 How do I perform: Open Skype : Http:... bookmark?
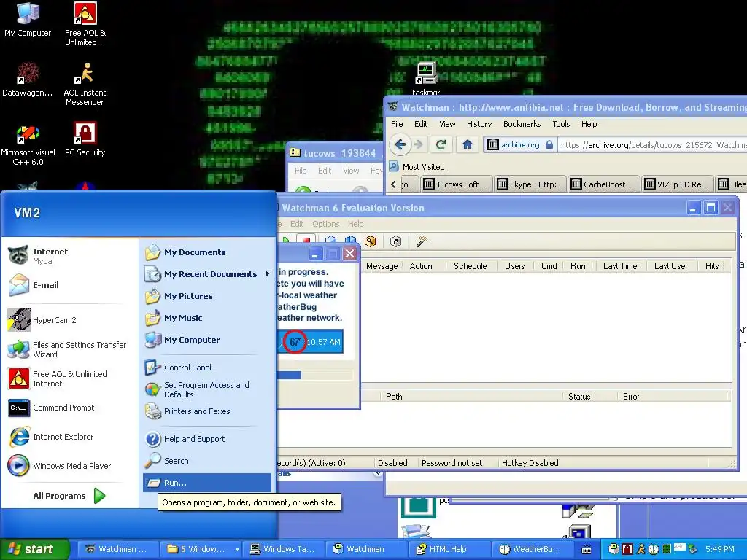[530, 184]
